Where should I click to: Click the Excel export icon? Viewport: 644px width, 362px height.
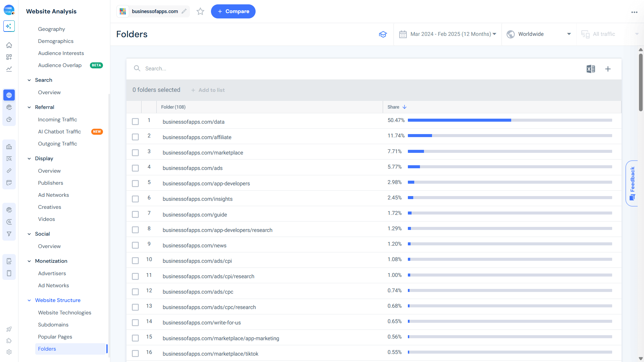click(x=591, y=69)
